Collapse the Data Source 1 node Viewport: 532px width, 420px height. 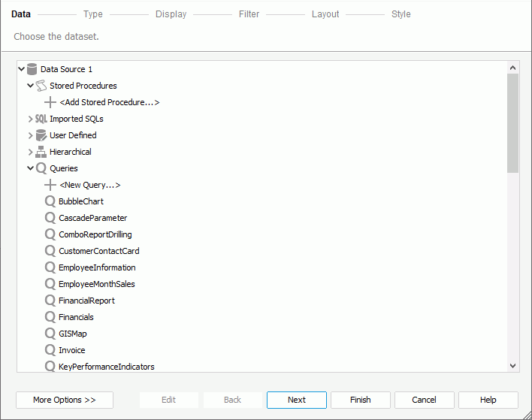21,69
